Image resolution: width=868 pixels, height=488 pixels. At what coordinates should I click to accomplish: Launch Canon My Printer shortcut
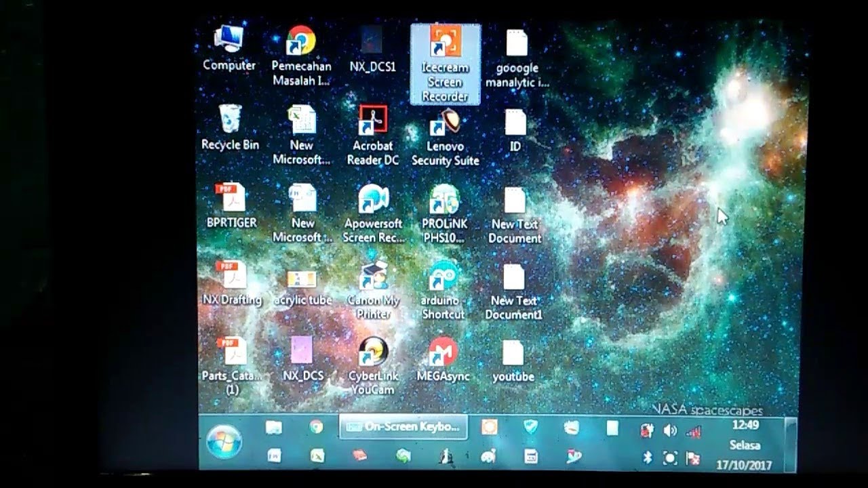pos(373,291)
